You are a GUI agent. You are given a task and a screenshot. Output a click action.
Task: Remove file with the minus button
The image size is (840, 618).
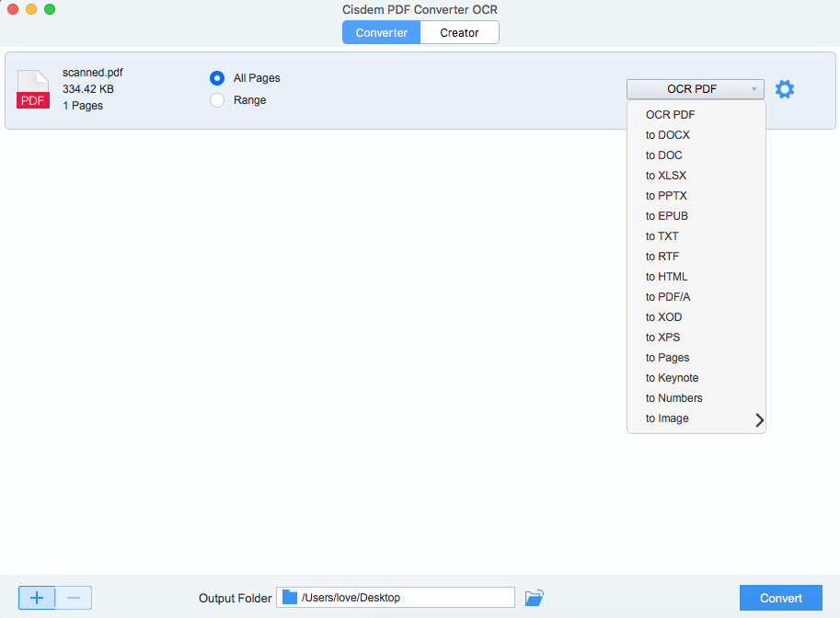[x=74, y=598]
